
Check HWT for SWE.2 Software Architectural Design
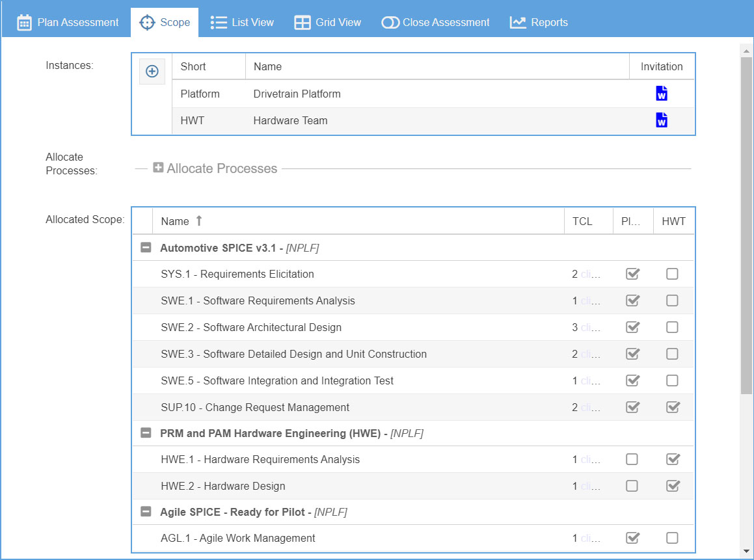pyautogui.click(x=672, y=327)
